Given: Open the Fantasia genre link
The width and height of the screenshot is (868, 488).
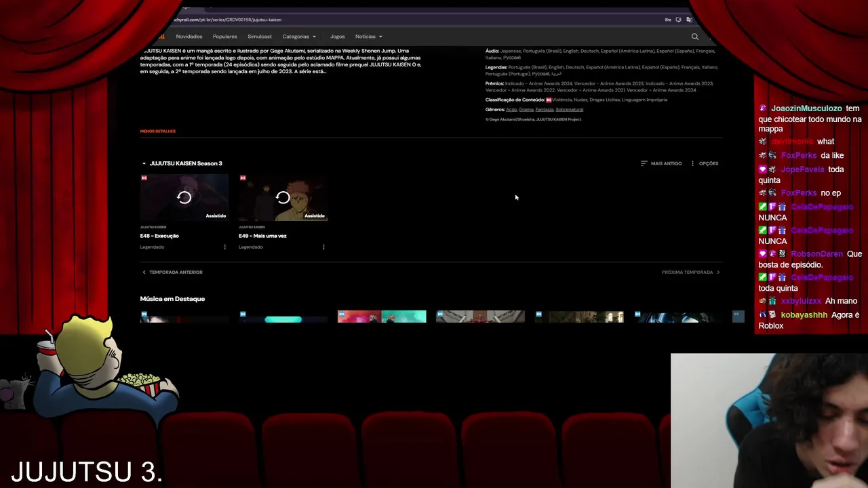Looking at the screenshot, I should pos(545,109).
